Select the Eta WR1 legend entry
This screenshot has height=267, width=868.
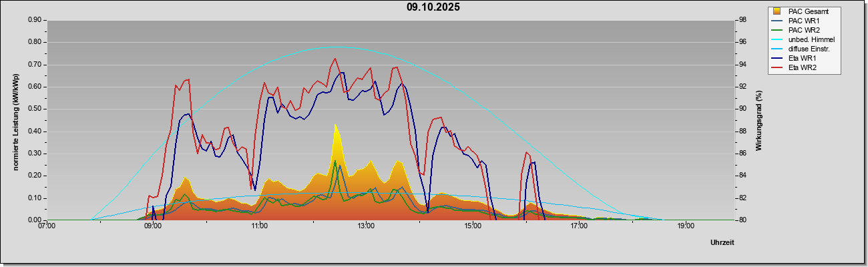point(795,59)
